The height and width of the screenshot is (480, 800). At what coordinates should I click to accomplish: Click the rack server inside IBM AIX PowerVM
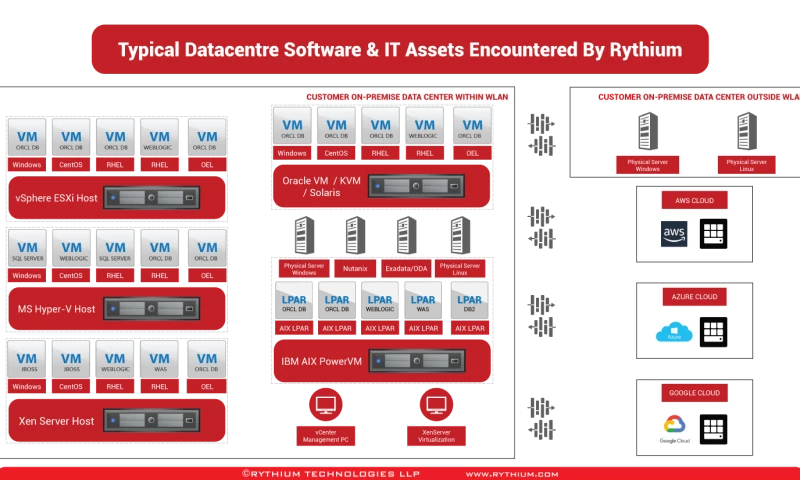pos(417,361)
